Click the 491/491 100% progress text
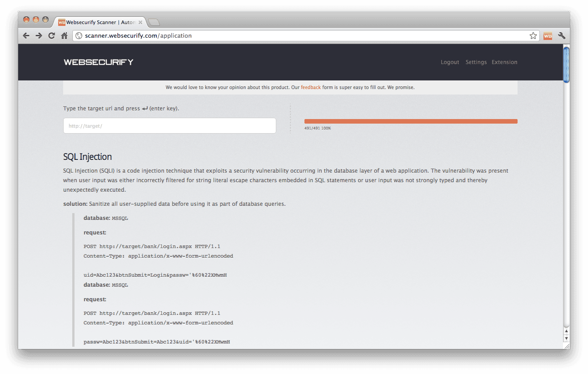 coord(318,129)
